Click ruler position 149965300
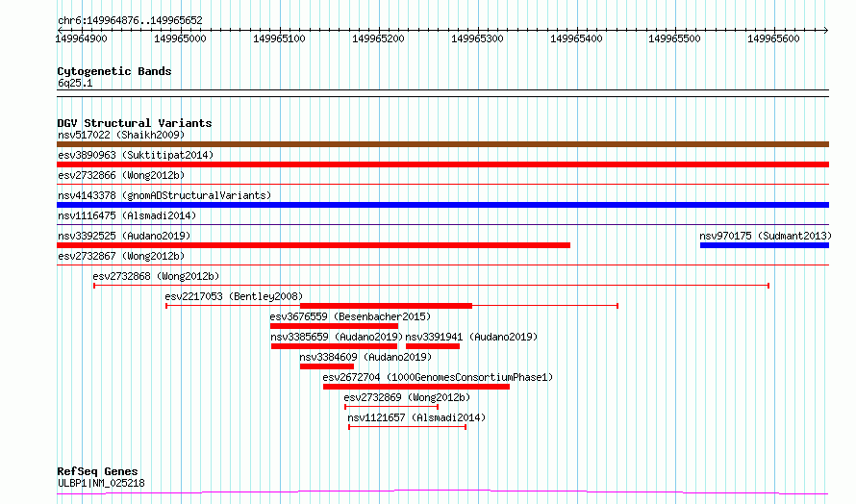Viewport: 856px width, 504px height. click(x=477, y=38)
